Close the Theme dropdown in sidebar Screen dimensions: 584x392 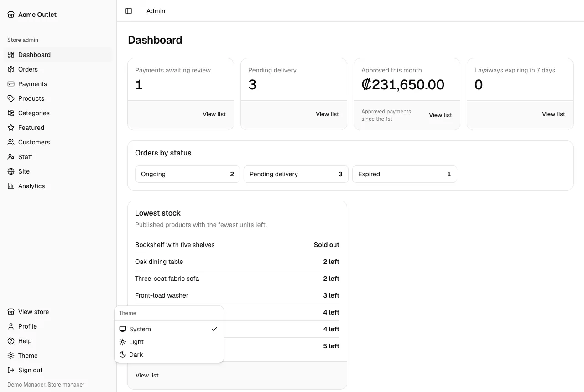click(x=58, y=356)
